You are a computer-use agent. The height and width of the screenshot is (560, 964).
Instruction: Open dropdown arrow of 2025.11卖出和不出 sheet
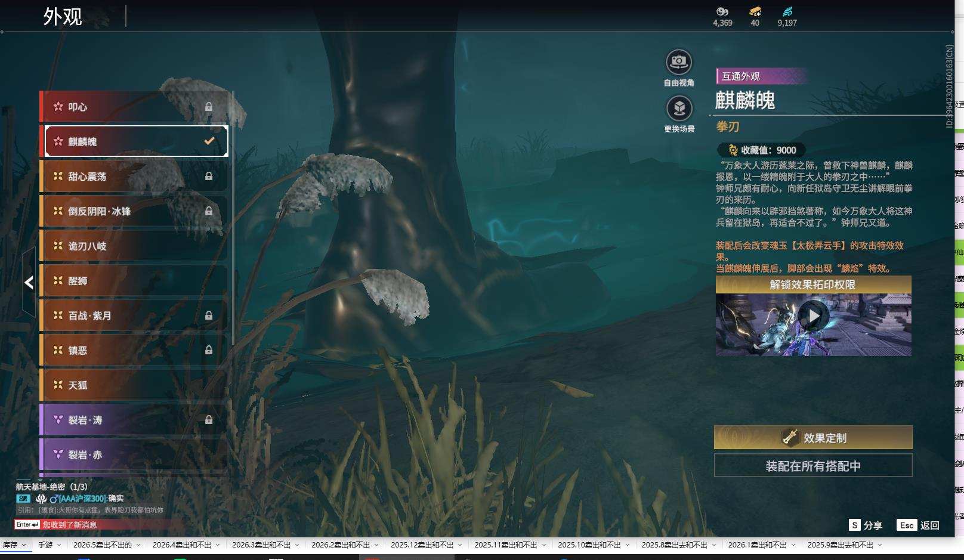pos(543,545)
